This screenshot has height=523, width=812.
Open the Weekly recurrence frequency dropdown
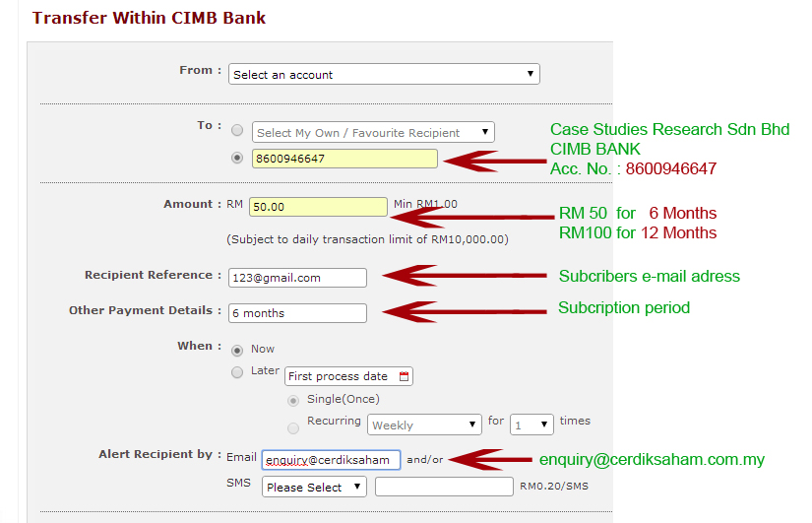coord(424,425)
